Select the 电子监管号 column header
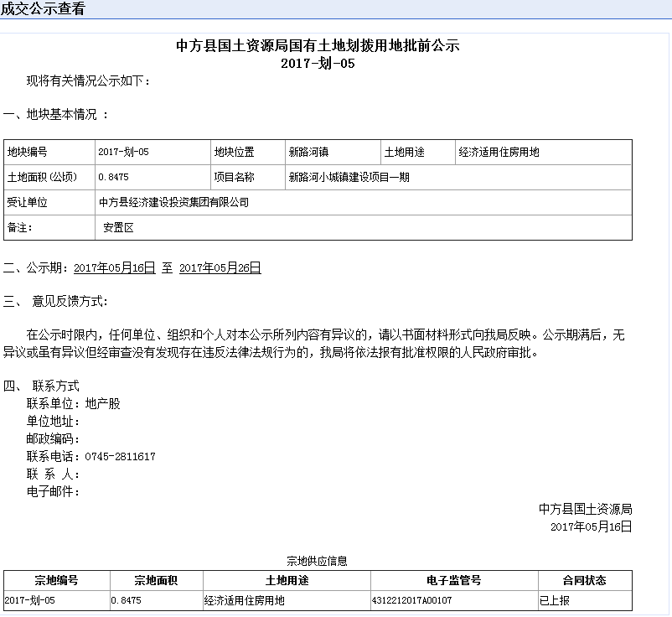Screen dimensions: 672x617 (453, 580)
